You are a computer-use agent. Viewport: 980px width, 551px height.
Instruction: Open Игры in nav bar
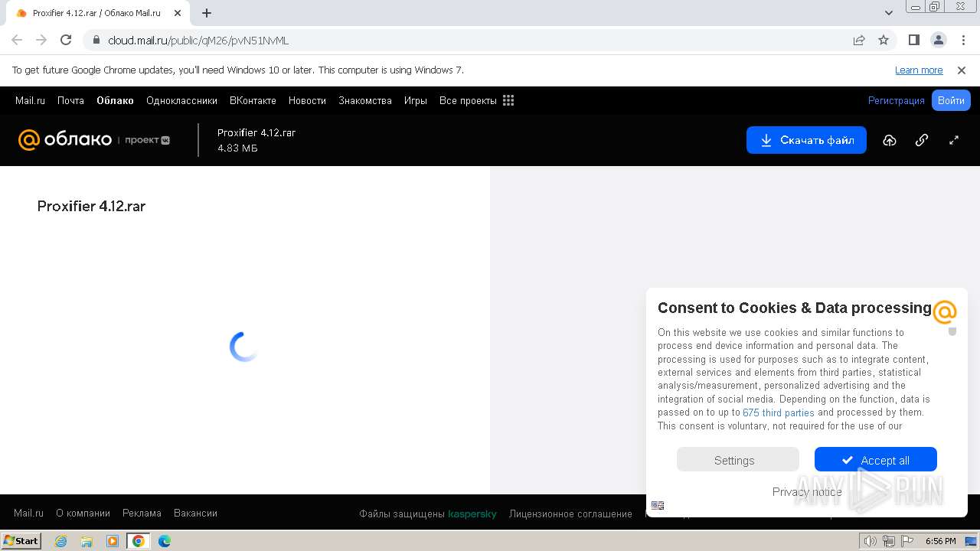416,100
